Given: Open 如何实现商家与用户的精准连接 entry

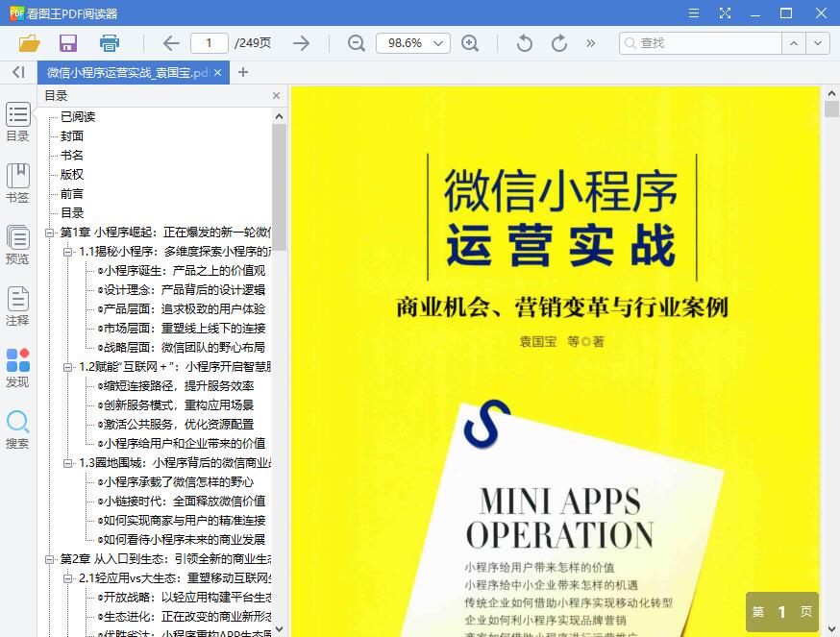Looking at the screenshot, I should pos(182,521).
